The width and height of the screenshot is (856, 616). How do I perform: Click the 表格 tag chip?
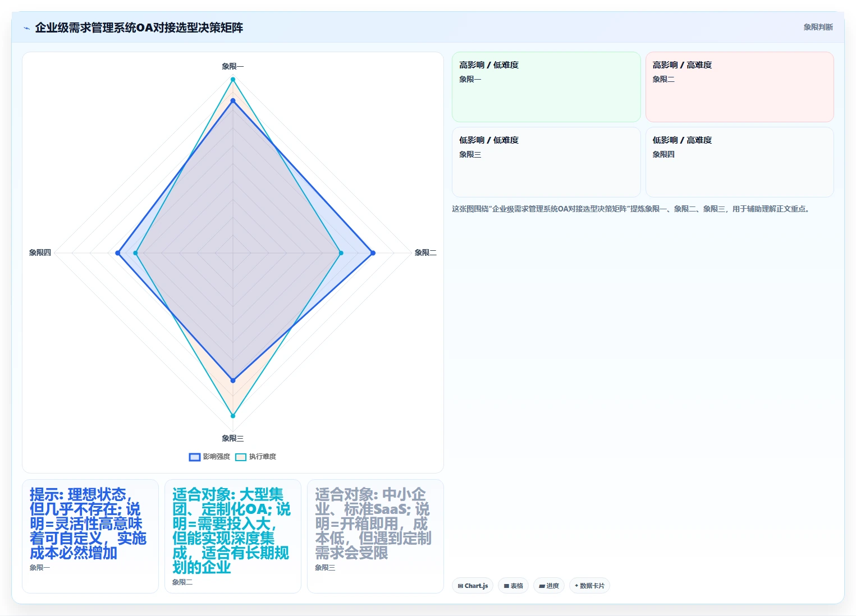pyautogui.click(x=513, y=586)
